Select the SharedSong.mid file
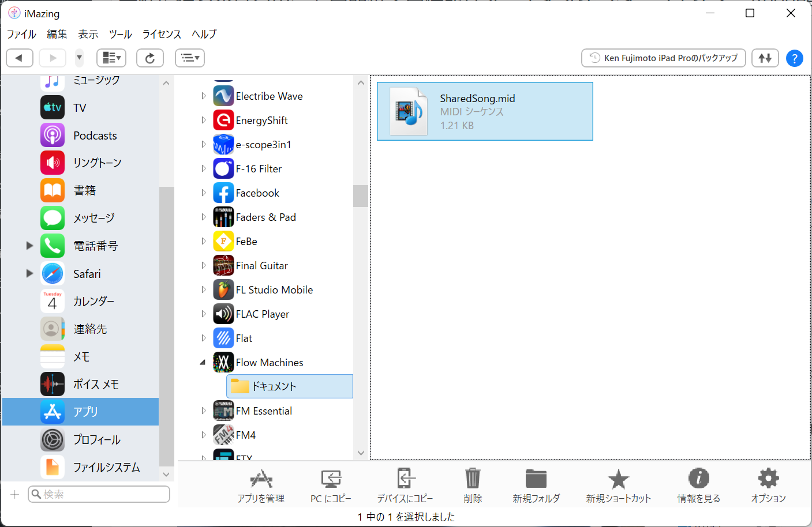Image resolution: width=812 pixels, height=527 pixels. pos(485,111)
